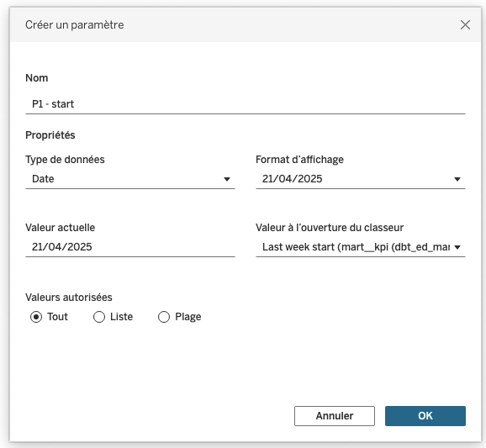
Task: Click the Plage option label text
Action: 188,317
